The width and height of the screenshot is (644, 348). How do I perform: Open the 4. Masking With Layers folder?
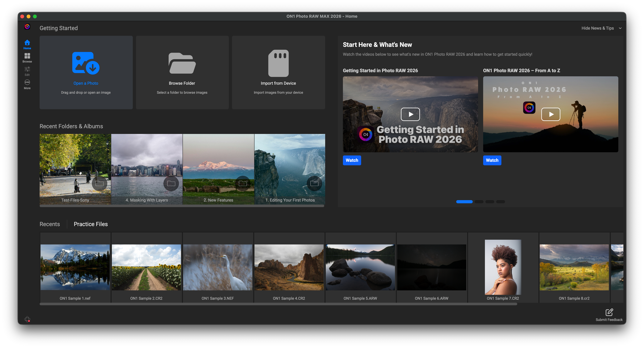(147, 169)
